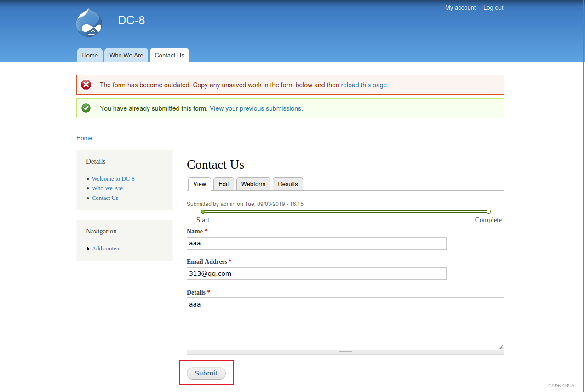This screenshot has height=392, width=585.
Task: Click the red error status icon
Action: (86, 85)
